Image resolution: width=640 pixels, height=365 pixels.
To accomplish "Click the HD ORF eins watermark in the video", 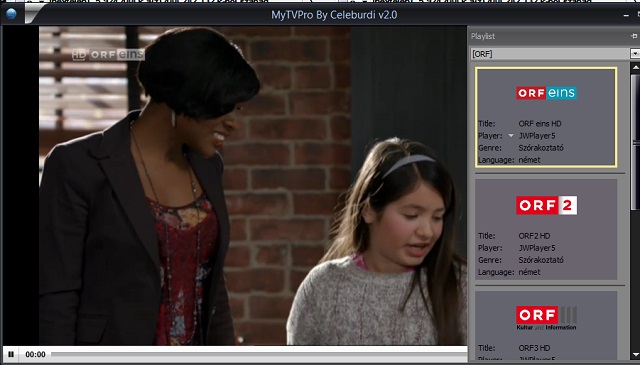I will pos(108,54).
